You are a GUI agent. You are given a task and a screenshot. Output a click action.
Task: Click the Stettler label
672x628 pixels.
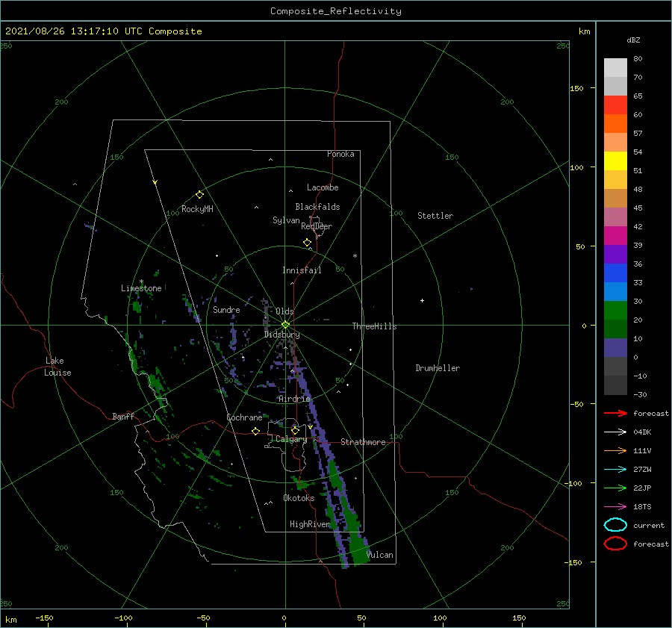pyautogui.click(x=435, y=216)
